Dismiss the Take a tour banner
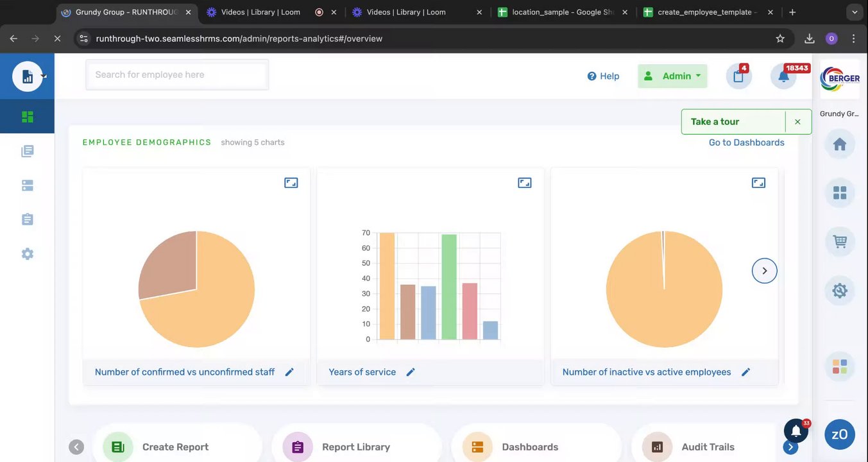The image size is (868, 462). (797, 121)
